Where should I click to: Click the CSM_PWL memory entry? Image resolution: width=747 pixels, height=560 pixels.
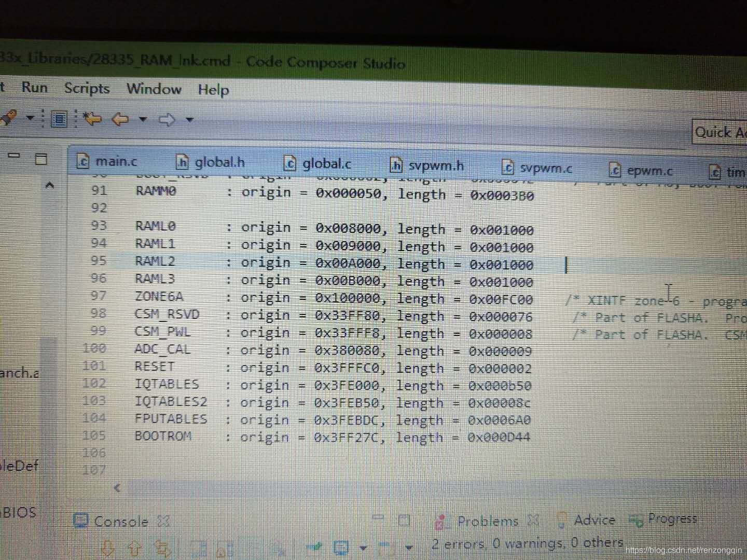point(333,332)
